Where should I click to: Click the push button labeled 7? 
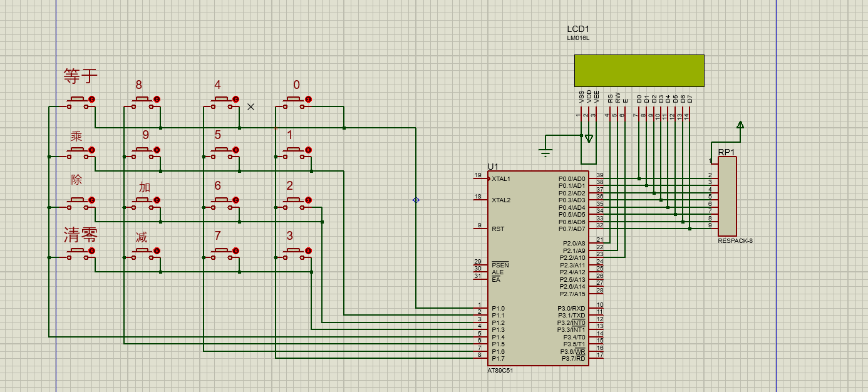tap(220, 251)
